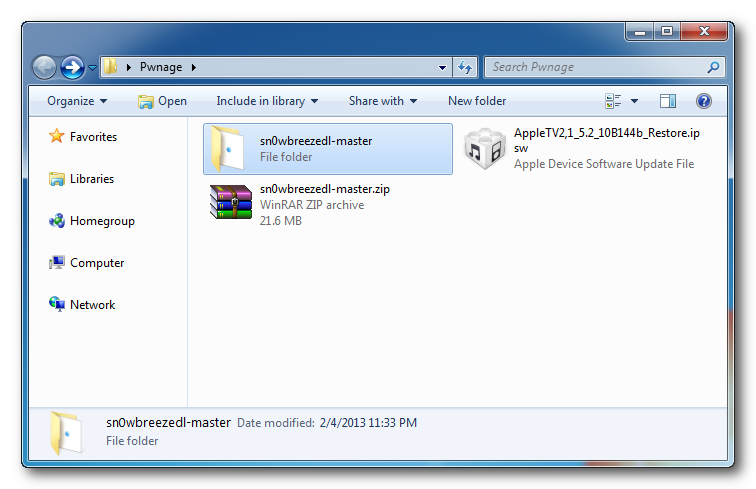756x489 pixels.
Task: Select the Pwnage breadcrumb in address bar
Action: pos(161,67)
